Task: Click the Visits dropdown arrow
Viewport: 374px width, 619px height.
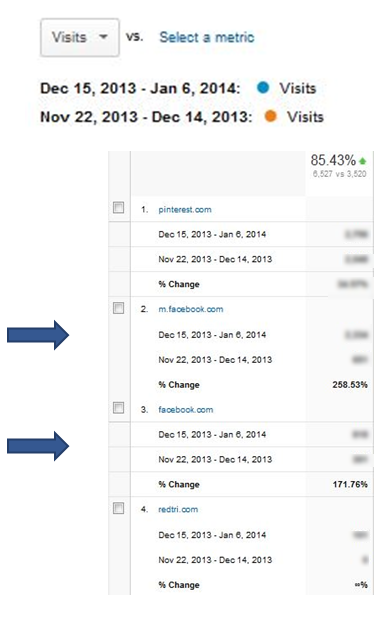Action: coord(103,37)
